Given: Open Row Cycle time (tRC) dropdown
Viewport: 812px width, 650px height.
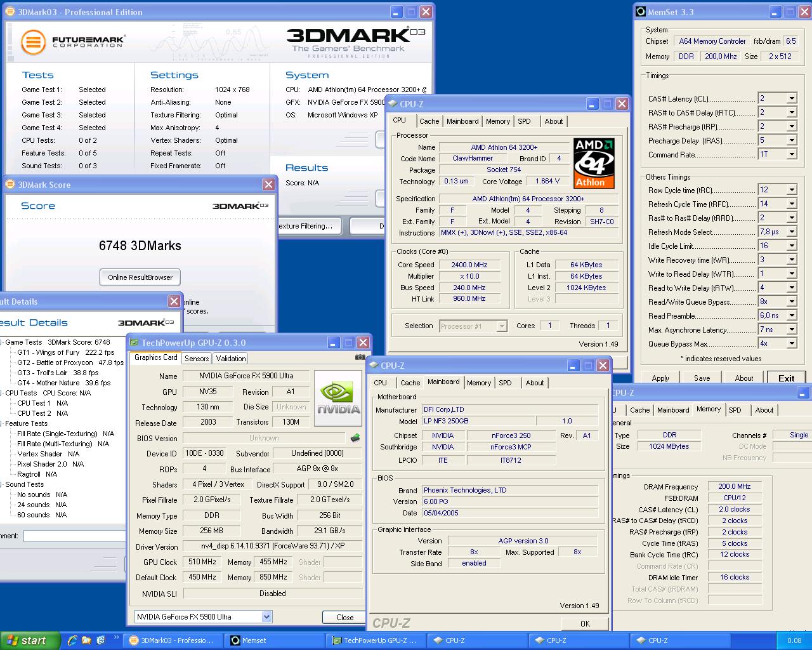Looking at the screenshot, I should click(x=792, y=190).
